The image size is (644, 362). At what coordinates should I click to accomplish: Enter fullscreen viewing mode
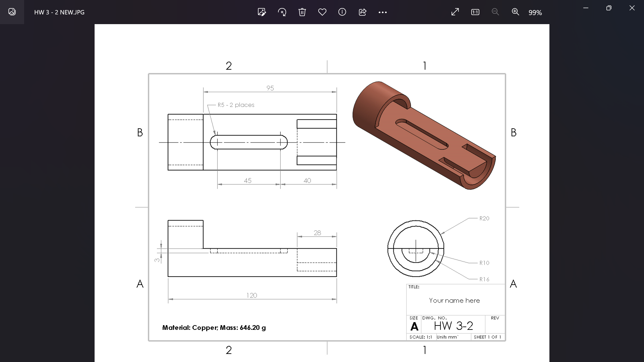[x=455, y=12]
